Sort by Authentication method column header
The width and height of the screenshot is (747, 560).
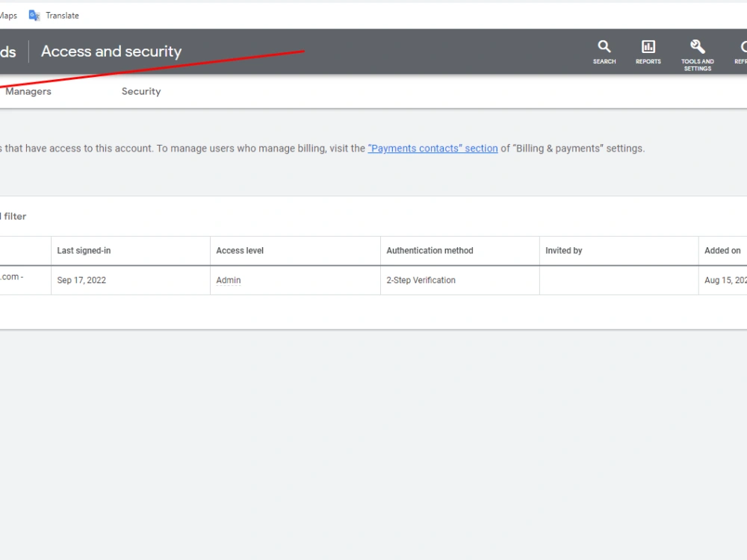click(x=430, y=250)
